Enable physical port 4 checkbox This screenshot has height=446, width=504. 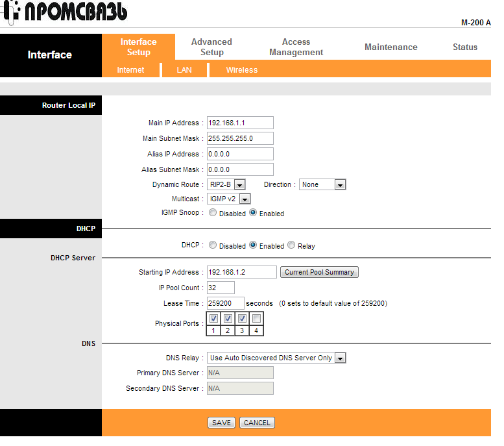(256, 319)
